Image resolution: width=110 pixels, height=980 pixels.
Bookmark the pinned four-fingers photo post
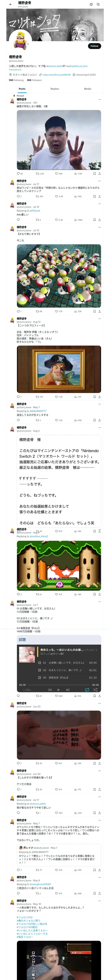(x=95, y=173)
